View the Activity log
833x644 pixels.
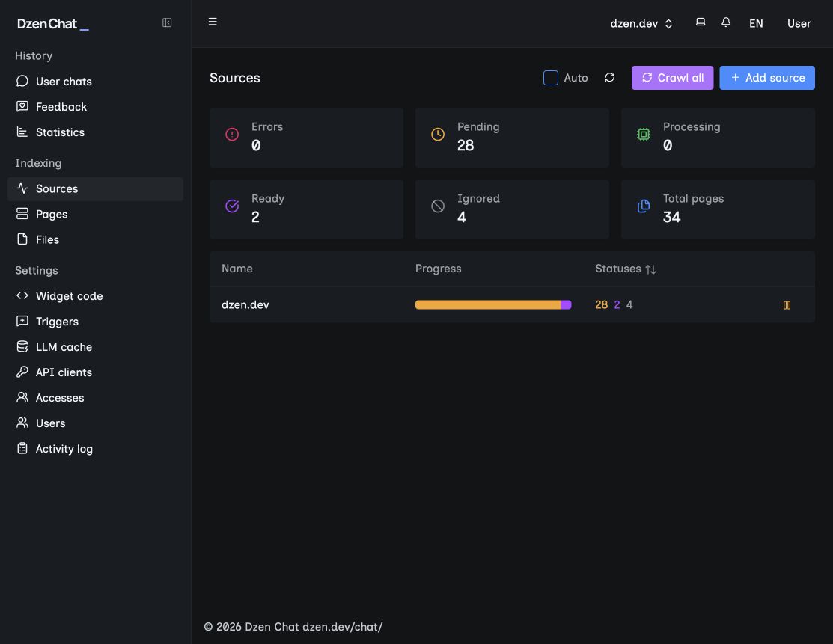click(96, 449)
